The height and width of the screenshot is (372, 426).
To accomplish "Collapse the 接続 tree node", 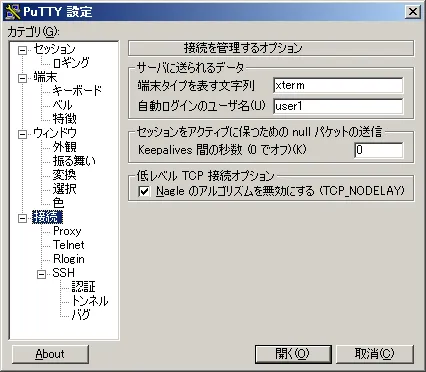I will [x=22, y=218].
